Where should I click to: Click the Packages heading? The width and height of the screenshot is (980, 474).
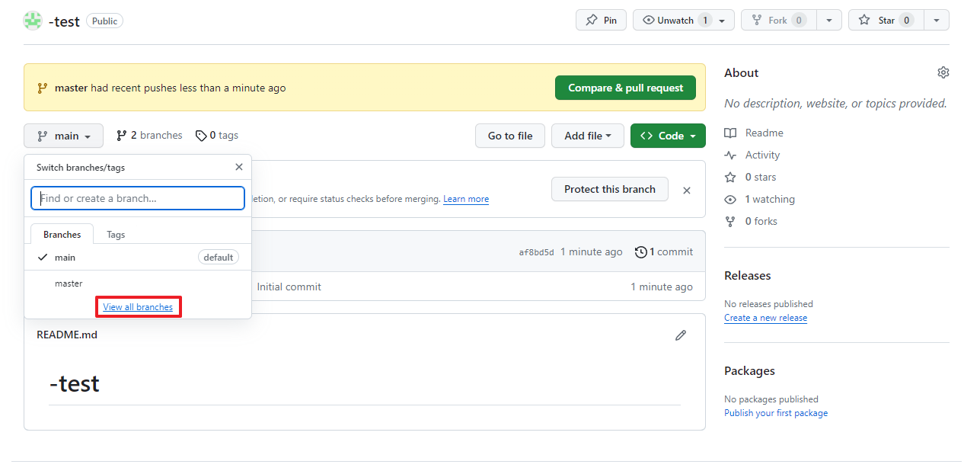tap(749, 370)
